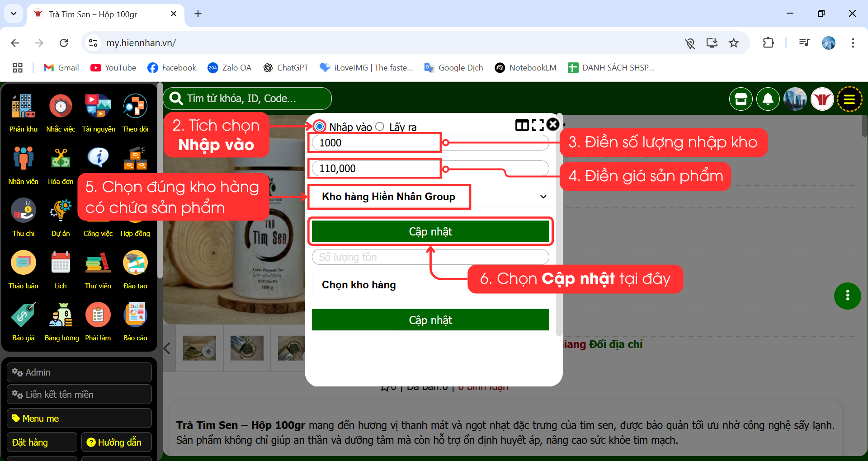Open the Hướng dẫn help button
Screen dimensions: 868x461
[x=116, y=442]
